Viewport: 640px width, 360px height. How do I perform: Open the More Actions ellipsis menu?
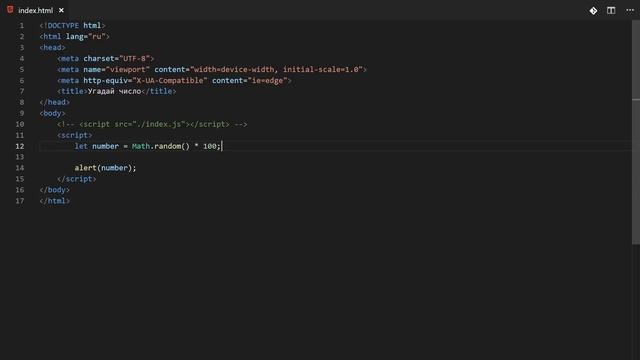coord(630,11)
